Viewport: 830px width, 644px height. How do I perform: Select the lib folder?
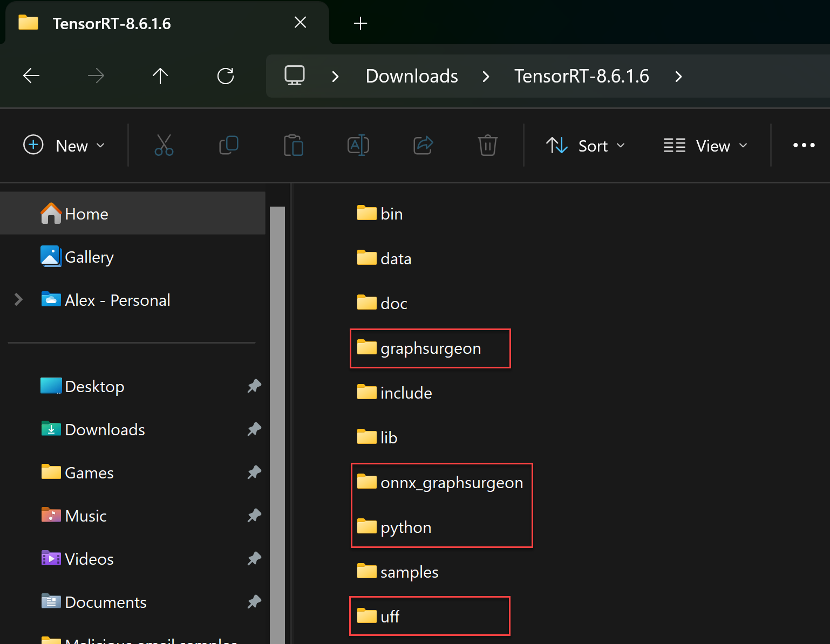(x=377, y=437)
